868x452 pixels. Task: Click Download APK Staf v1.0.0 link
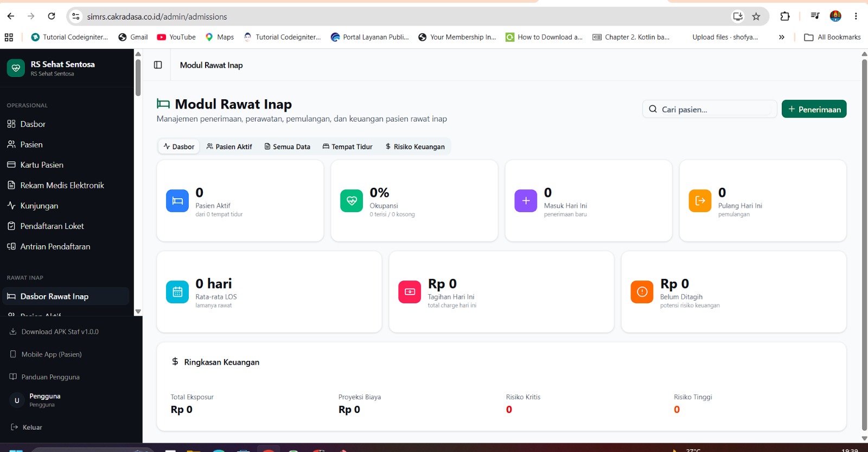[54, 332]
